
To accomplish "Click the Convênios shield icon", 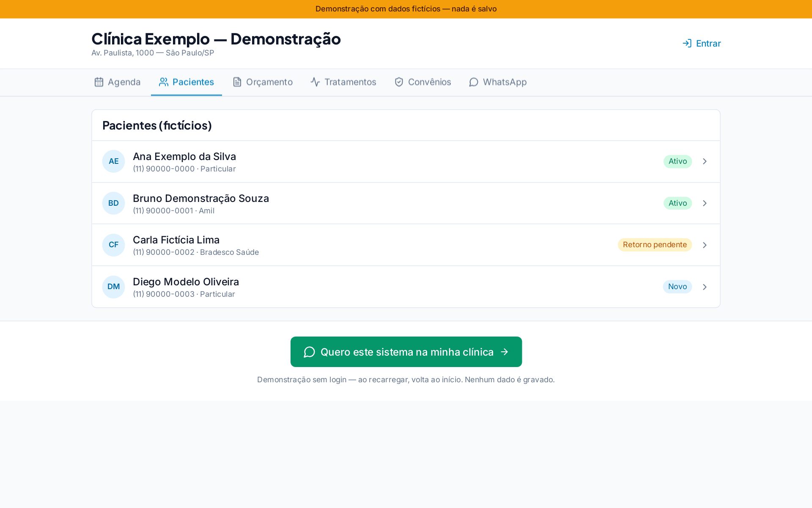I will click(x=399, y=82).
